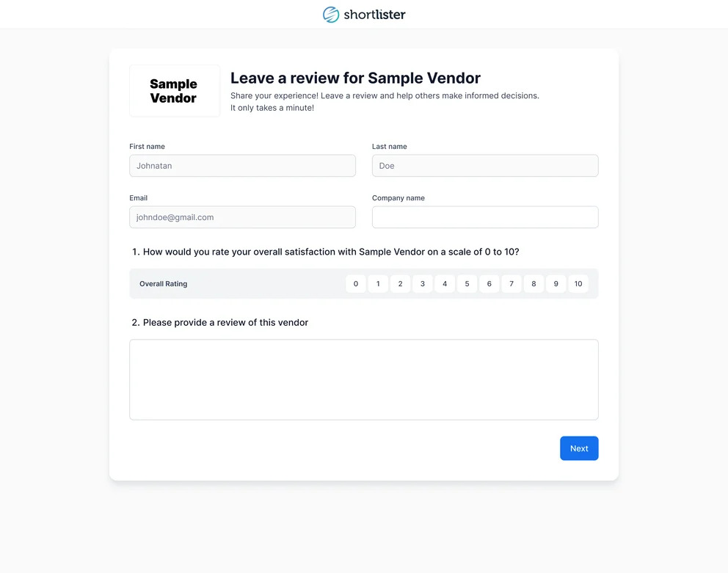Select rating 1 on the scale
Image resolution: width=728 pixels, height=573 pixels.
378,284
